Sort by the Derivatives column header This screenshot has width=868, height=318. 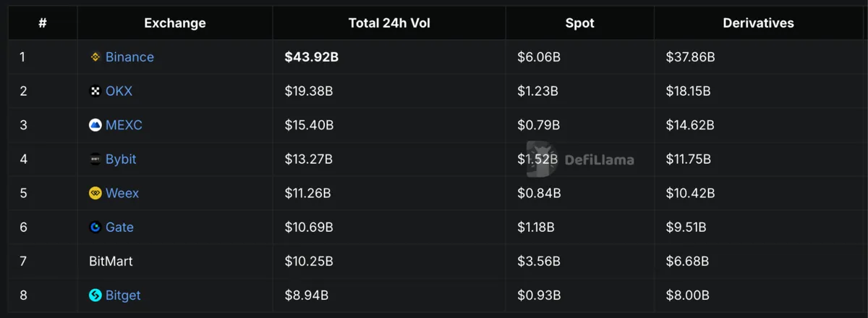pyautogui.click(x=758, y=23)
